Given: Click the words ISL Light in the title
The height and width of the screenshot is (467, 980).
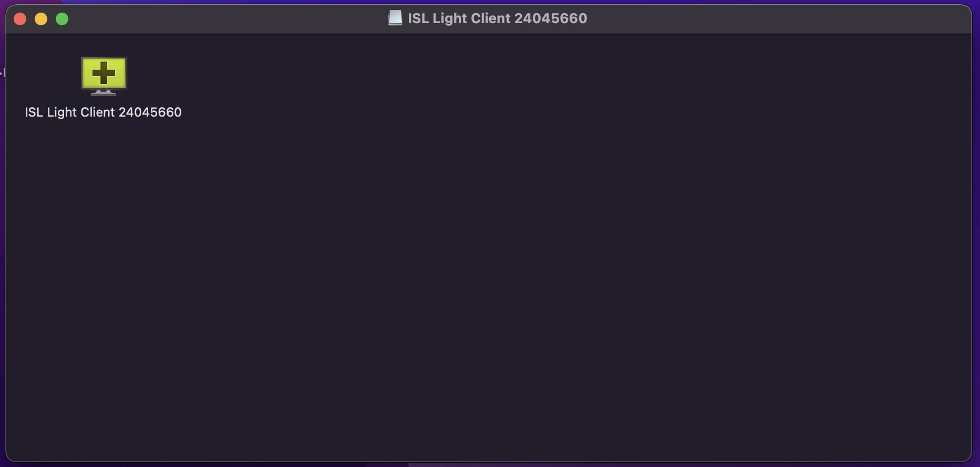Looking at the screenshot, I should point(437,18).
